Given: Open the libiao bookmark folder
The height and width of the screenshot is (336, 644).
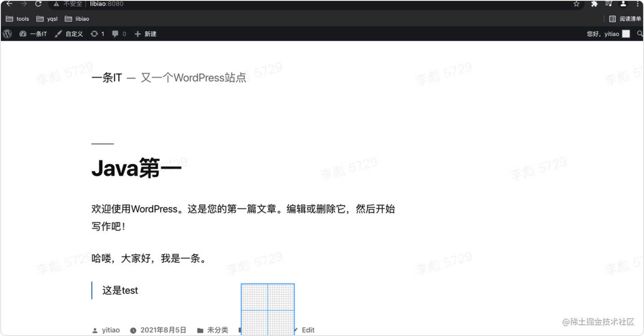Looking at the screenshot, I should click(x=77, y=19).
